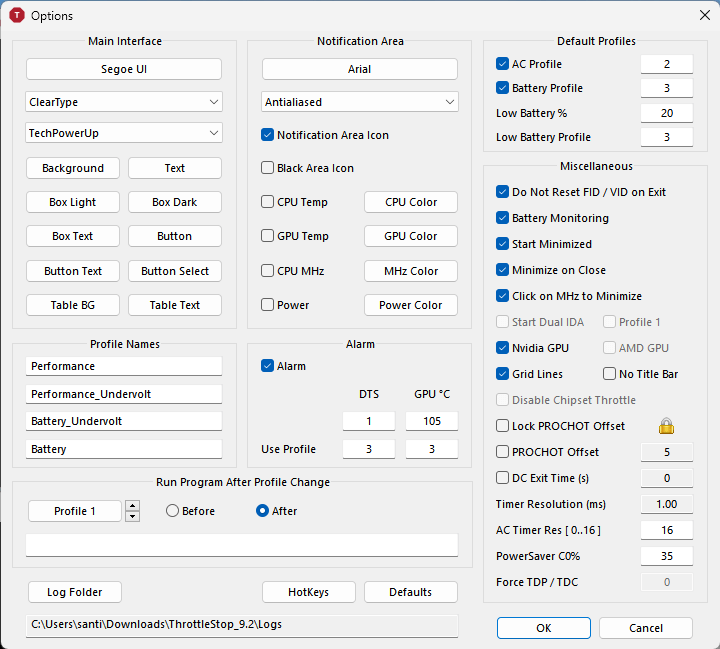The image size is (720, 649).
Task: Edit the Performance profile name field
Action: coord(124,366)
